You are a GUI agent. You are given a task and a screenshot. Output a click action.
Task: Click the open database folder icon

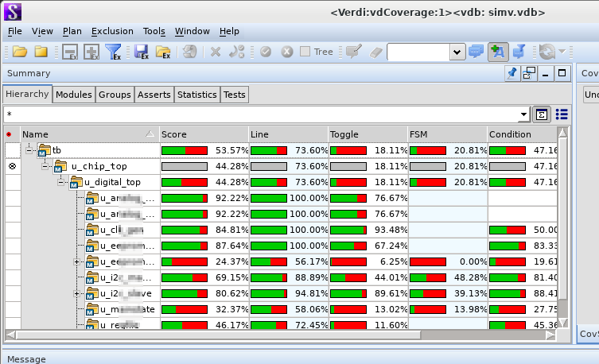(x=19, y=52)
